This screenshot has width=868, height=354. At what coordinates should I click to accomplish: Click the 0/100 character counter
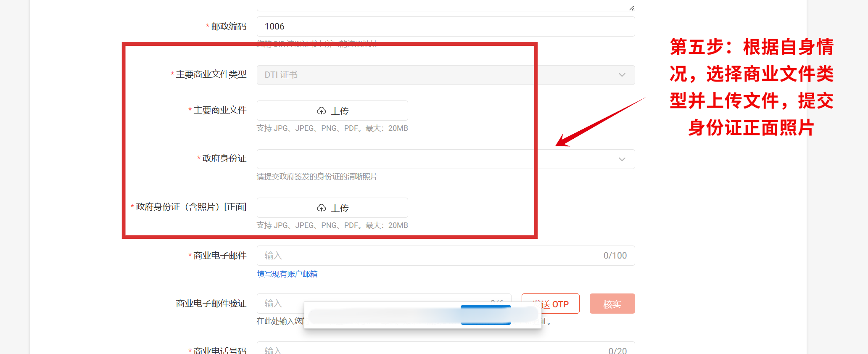pos(615,256)
